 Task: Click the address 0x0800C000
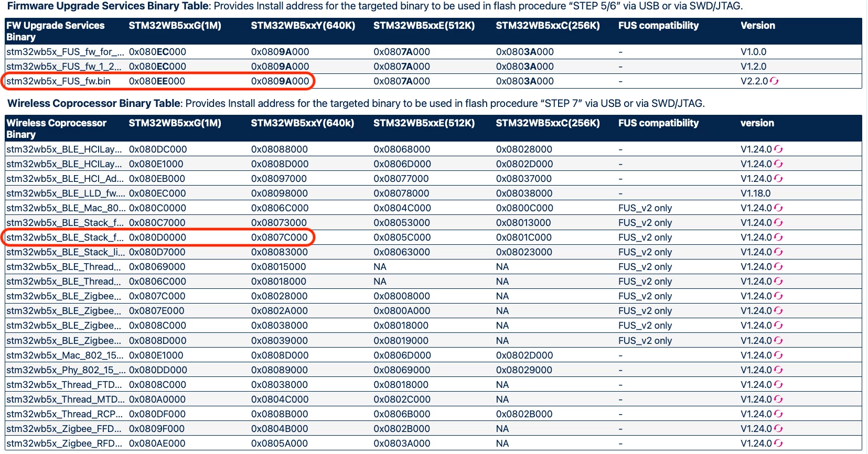click(524, 208)
